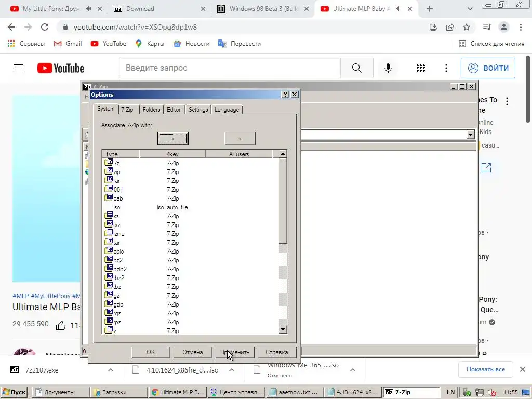Open the Settings tab
This screenshot has width=532, height=399.
pos(198,110)
